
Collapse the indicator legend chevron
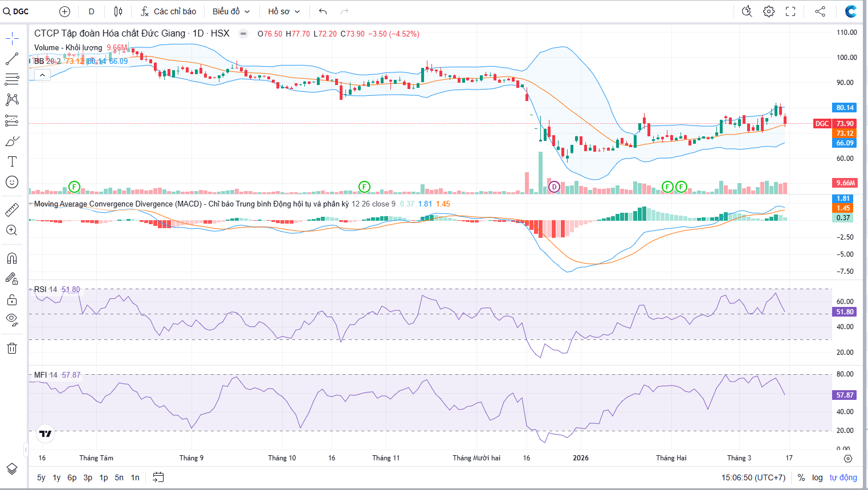pos(42,75)
